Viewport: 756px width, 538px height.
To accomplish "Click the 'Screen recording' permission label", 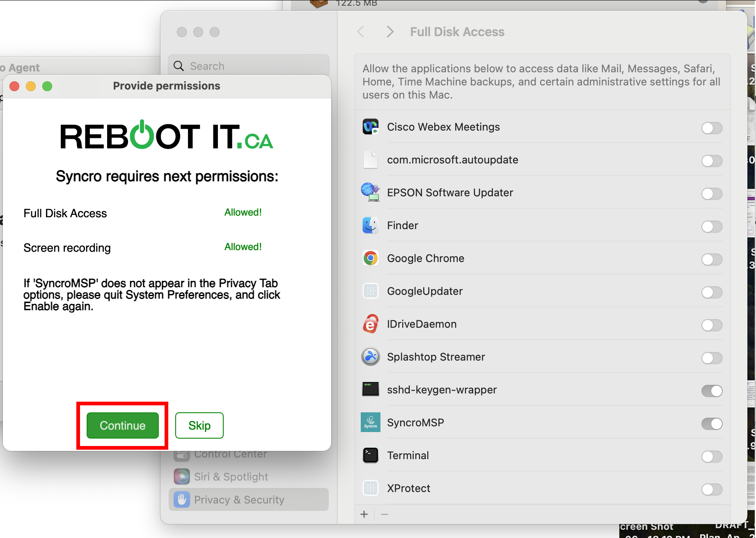I will click(x=67, y=248).
